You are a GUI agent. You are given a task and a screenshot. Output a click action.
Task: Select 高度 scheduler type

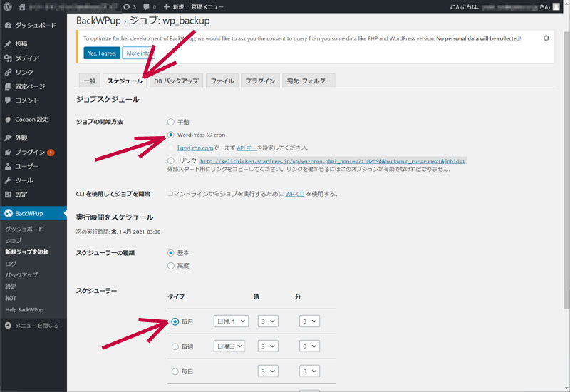click(x=171, y=266)
